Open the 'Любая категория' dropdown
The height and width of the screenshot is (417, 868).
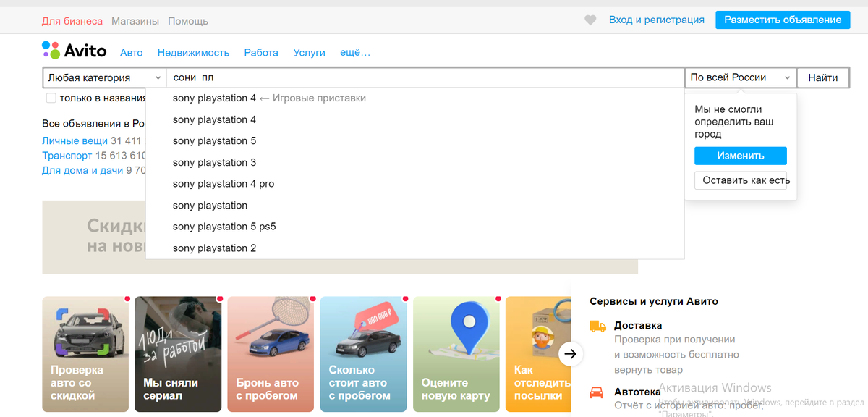click(105, 77)
